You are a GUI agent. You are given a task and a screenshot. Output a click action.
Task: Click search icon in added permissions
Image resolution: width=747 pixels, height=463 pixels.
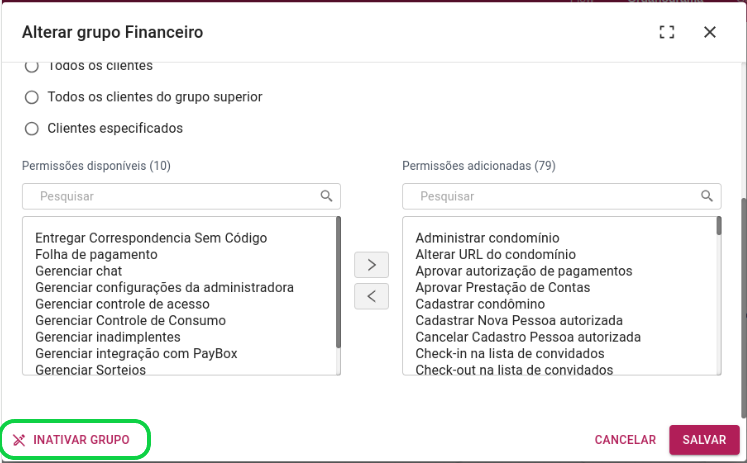pos(707,196)
